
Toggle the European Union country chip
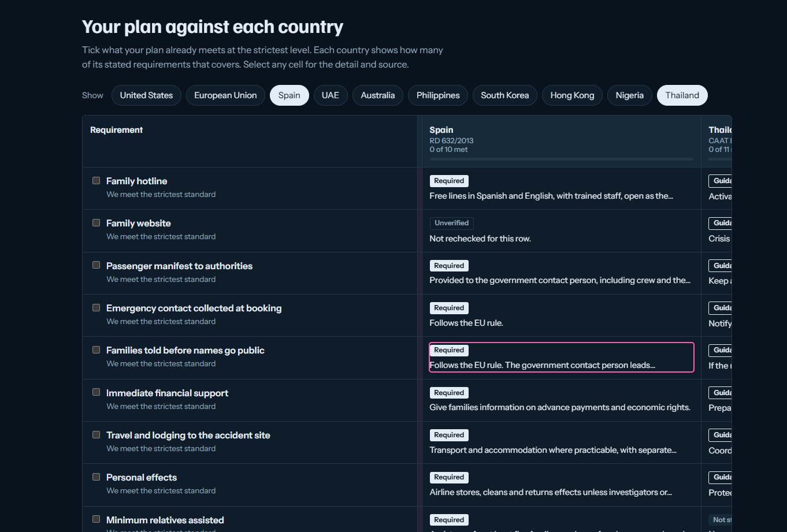(x=225, y=95)
